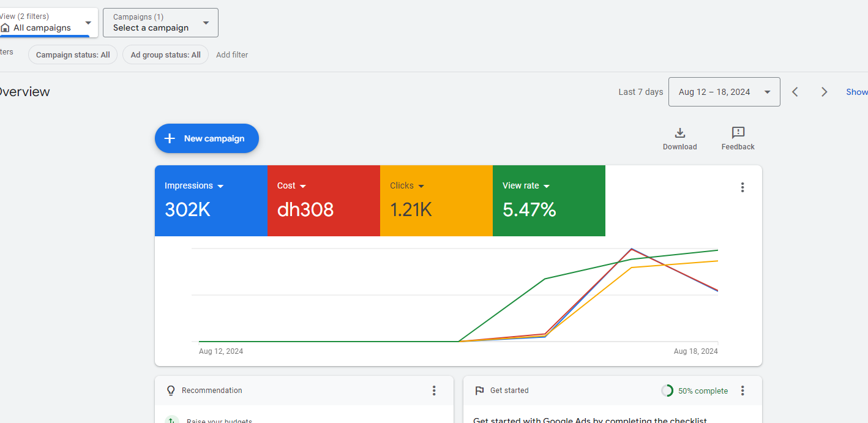
Task: Advance to next date range with right arrow
Action: [824, 92]
